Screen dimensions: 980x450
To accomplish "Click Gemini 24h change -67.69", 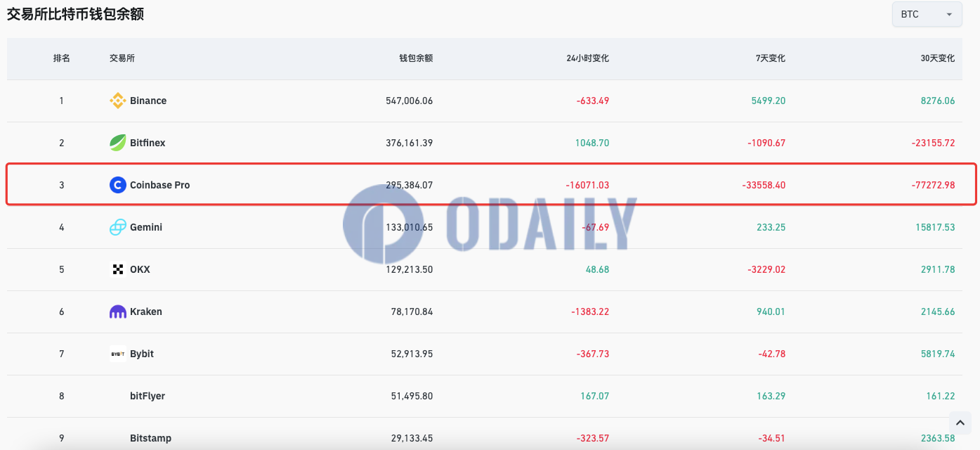I will pyautogui.click(x=596, y=227).
